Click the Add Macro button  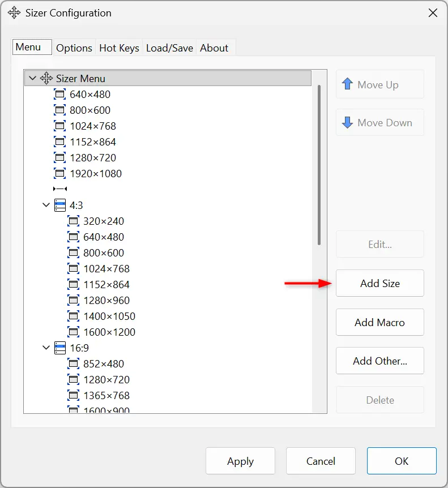(380, 322)
